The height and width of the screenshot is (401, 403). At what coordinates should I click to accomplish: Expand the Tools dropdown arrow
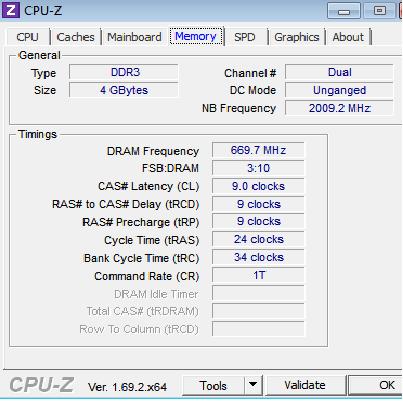[253, 386]
